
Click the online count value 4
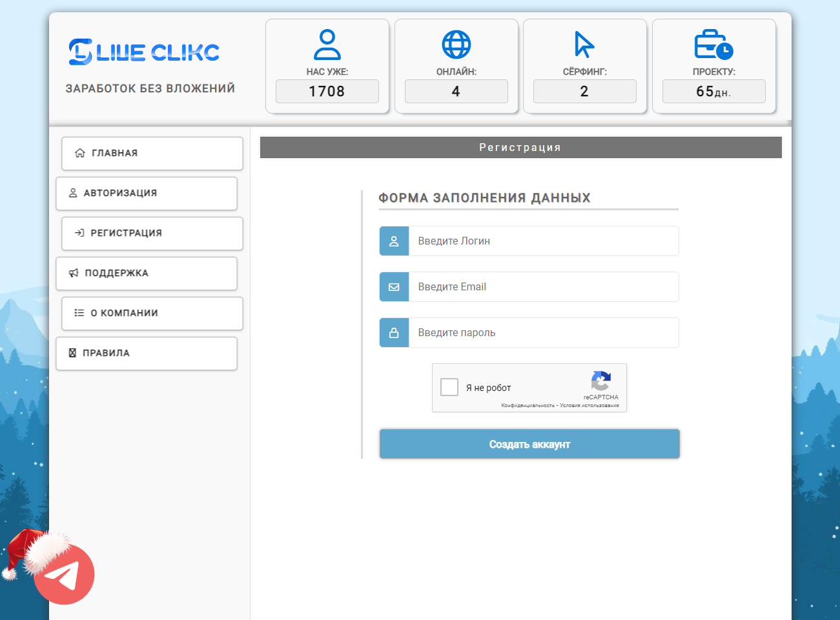coord(456,92)
